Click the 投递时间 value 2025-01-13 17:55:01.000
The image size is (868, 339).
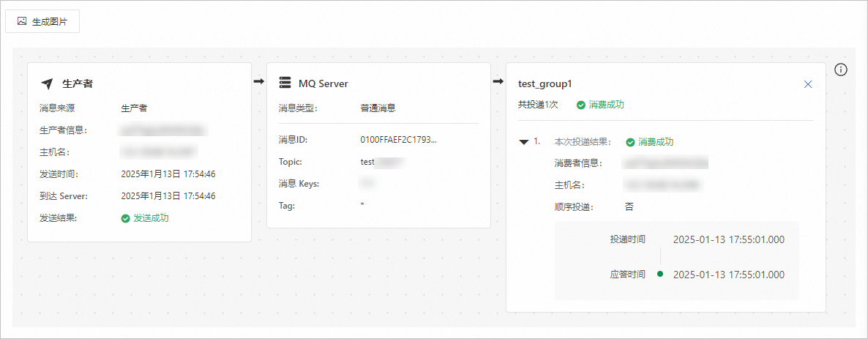(729, 239)
